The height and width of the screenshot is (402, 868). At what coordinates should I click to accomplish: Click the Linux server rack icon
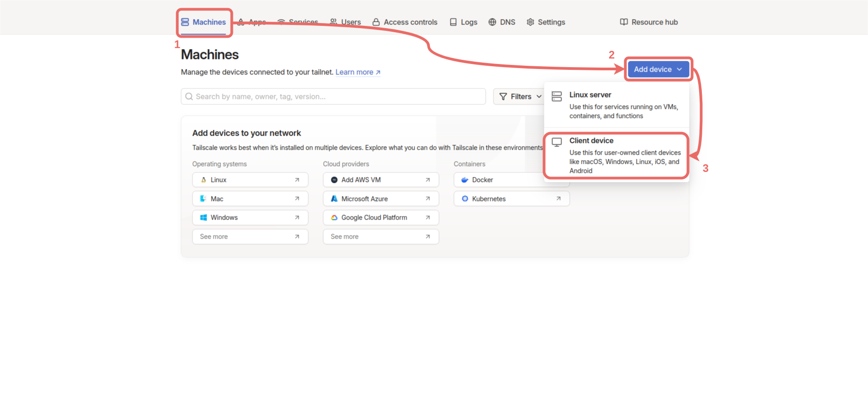coord(557,96)
